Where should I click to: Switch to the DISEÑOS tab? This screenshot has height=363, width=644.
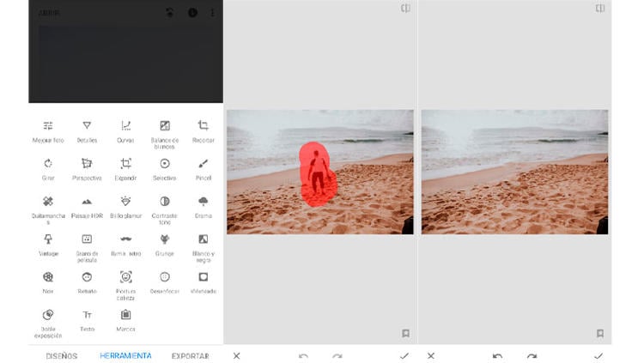61,355
